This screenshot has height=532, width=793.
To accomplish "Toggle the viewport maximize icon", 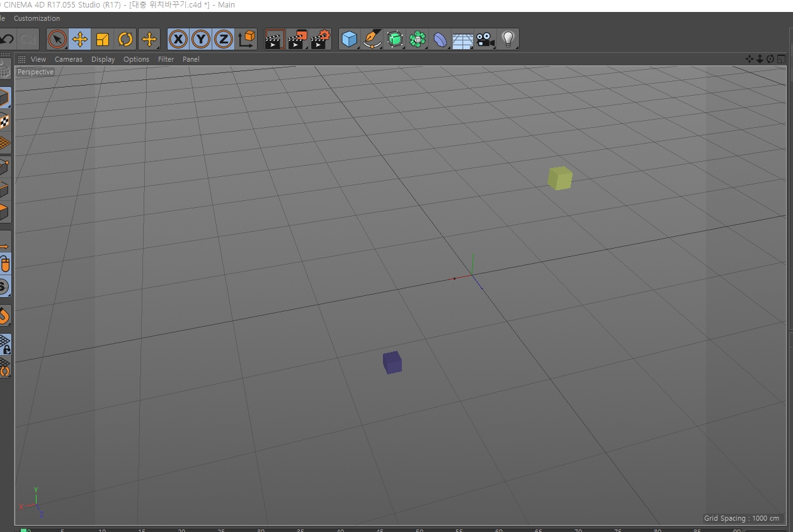I will click(781, 59).
